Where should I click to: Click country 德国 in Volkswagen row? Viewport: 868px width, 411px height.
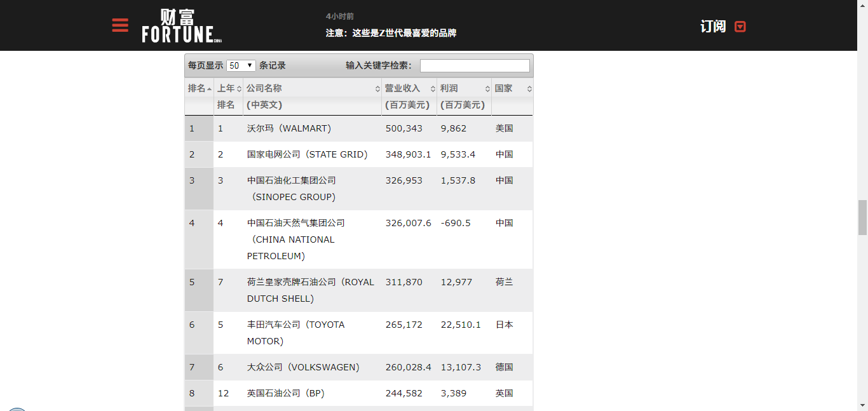tap(505, 367)
